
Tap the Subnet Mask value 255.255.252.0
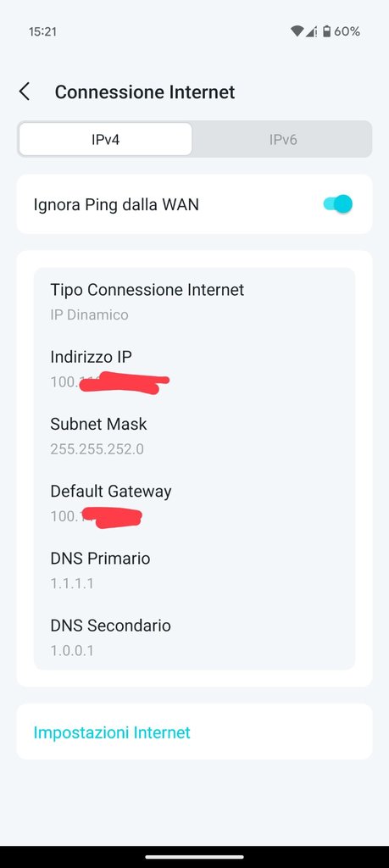pos(97,449)
